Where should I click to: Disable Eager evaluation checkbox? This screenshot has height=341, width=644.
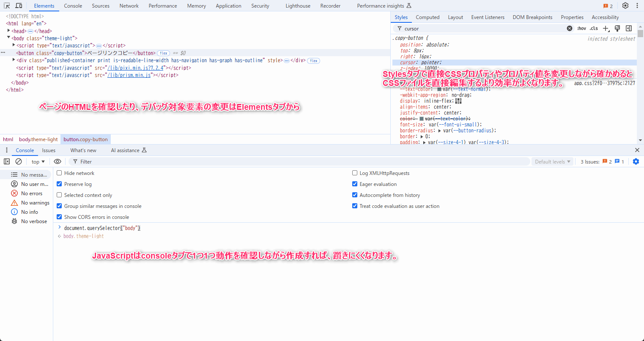coord(355,184)
